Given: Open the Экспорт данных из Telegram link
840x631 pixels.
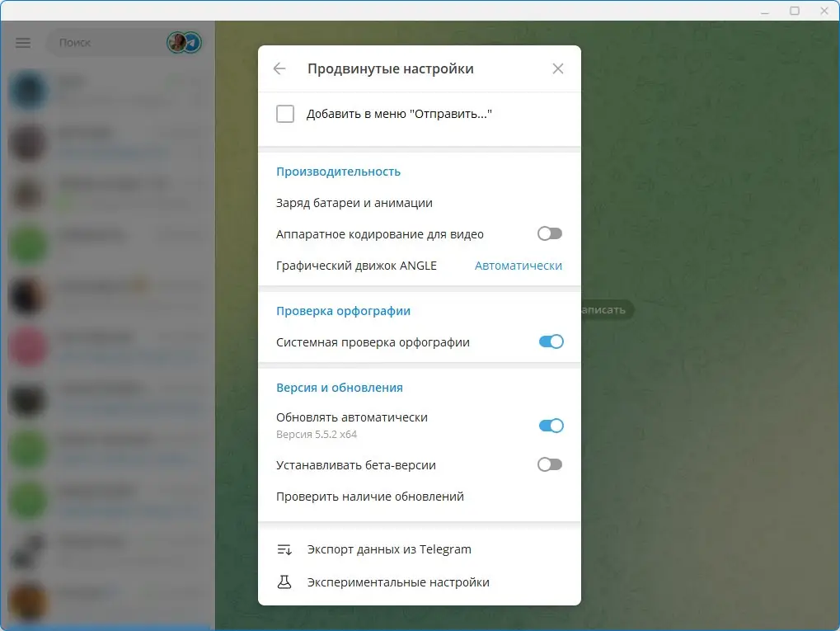Looking at the screenshot, I should click(x=388, y=549).
